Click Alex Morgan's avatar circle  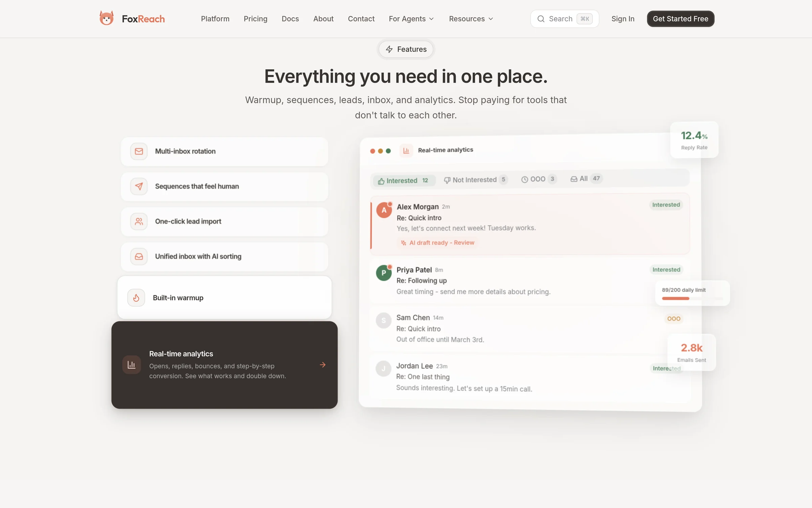coord(384,210)
